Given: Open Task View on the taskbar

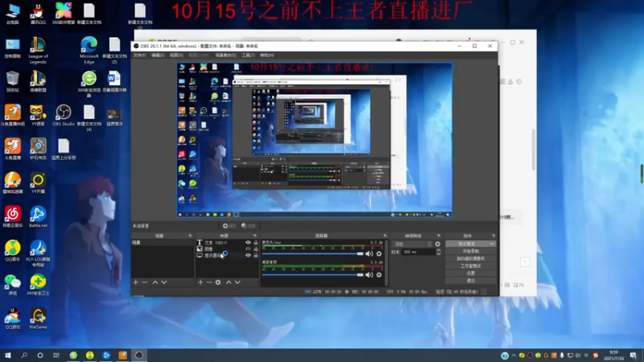Looking at the screenshot, I should pos(56,356).
